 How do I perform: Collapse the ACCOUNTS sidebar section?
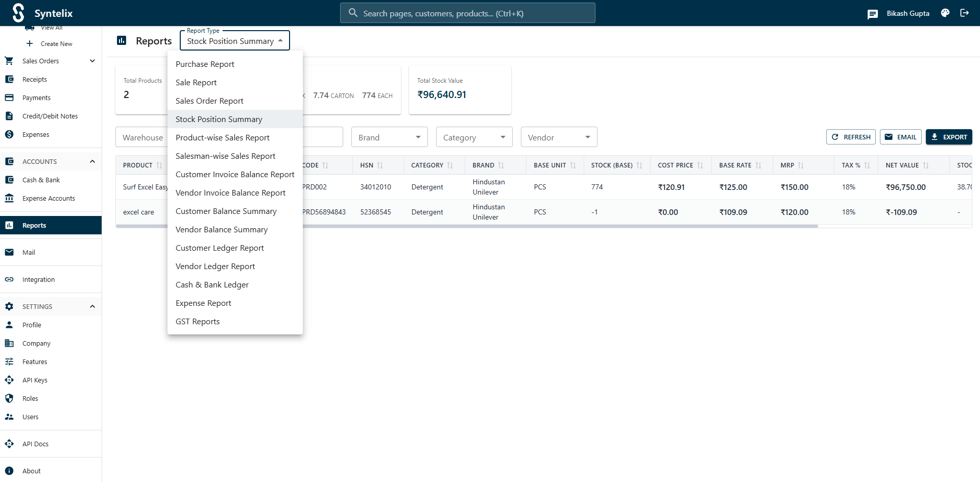click(92, 161)
